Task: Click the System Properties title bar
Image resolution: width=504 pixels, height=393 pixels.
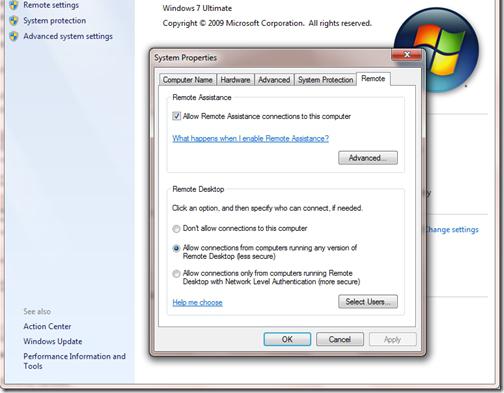Action: [x=272, y=58]
